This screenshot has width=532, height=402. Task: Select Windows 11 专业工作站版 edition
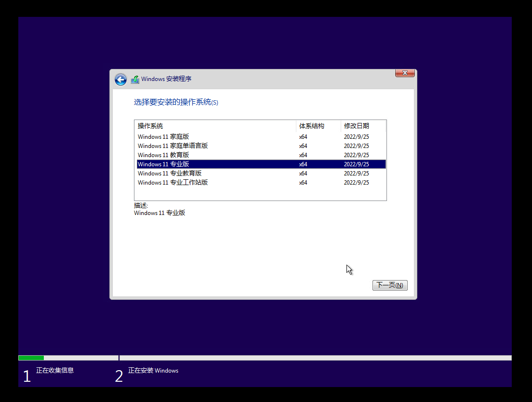tap(173, 182)
